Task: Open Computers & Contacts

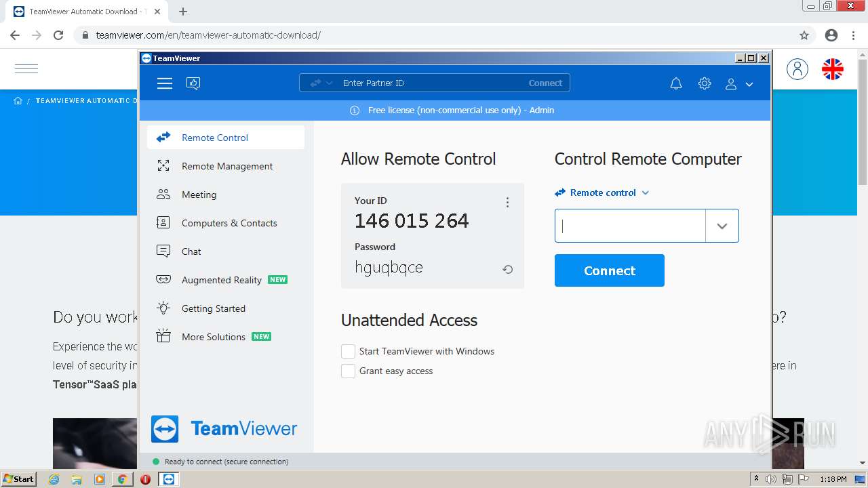Action: pyautogui.click(x=226, y=223)
